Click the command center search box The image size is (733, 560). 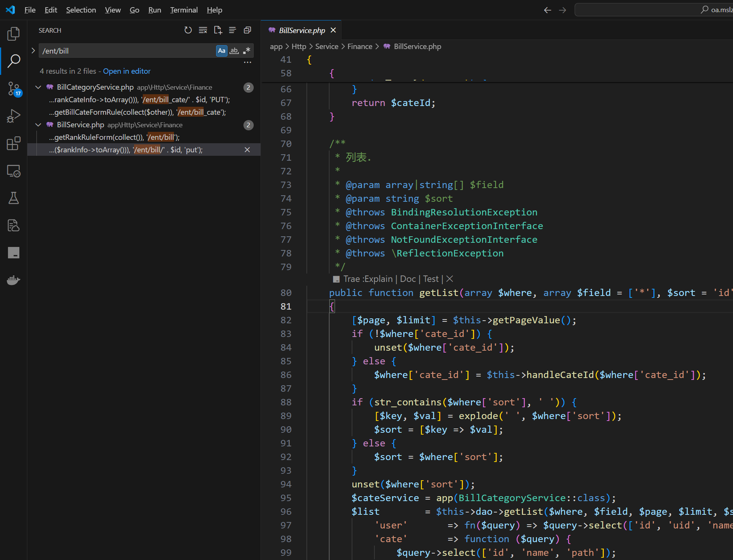pyautogui.click(x=654, y=10)
